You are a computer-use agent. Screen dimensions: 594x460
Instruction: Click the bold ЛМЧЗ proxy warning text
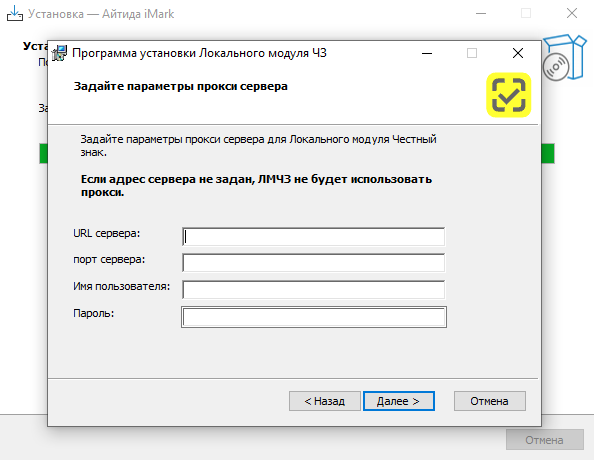pyautogui.click(x=256, y=185)
